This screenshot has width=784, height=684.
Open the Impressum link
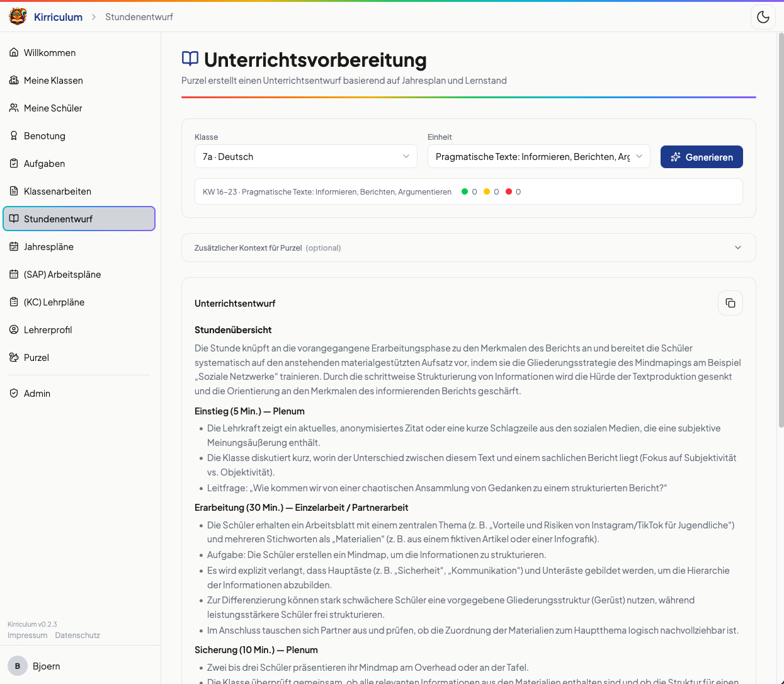click(28, 635)
